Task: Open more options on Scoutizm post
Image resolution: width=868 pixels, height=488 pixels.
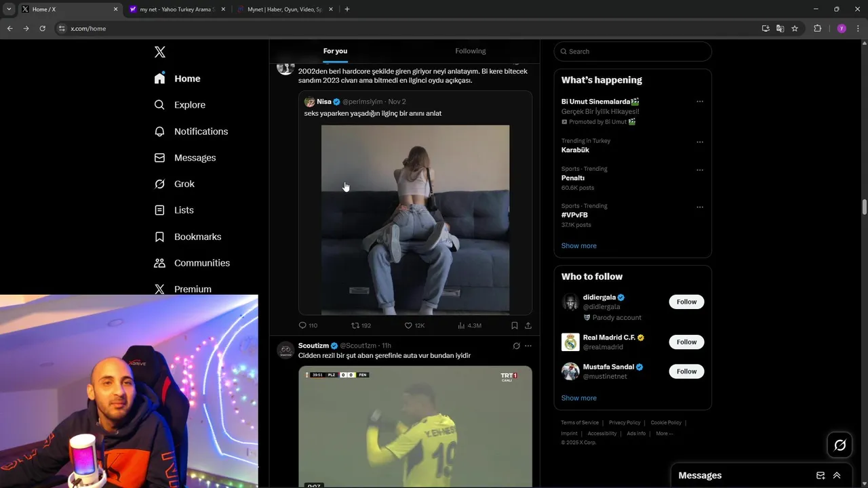Action: coord(528,346)
